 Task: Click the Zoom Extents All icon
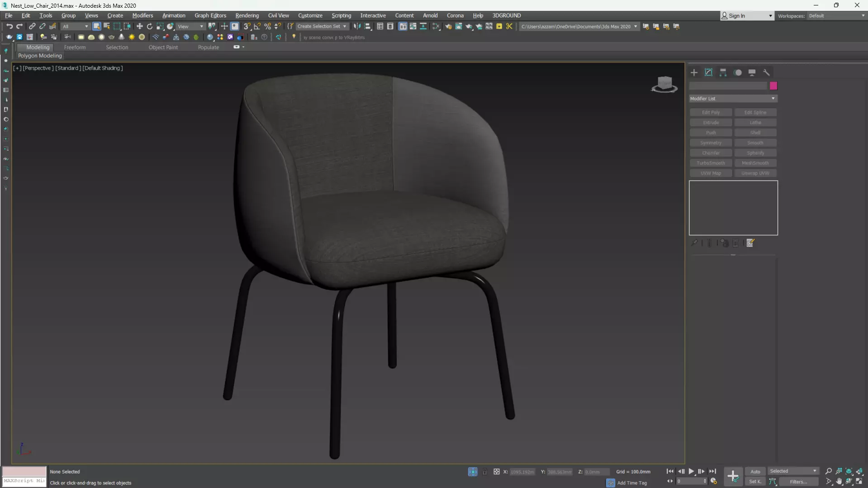859,471
